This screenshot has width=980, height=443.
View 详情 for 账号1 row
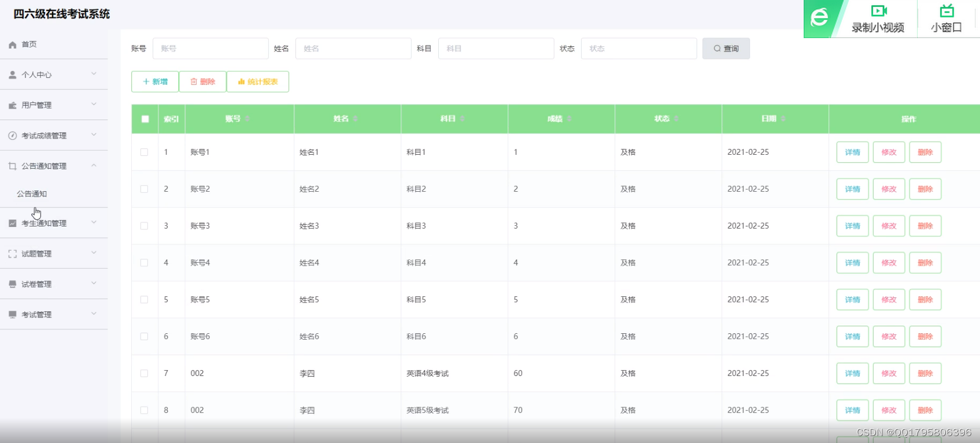click(x=852, y=152)
